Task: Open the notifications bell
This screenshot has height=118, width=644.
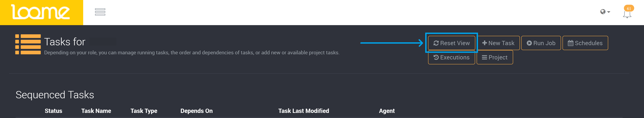Action: coord(627,15)
